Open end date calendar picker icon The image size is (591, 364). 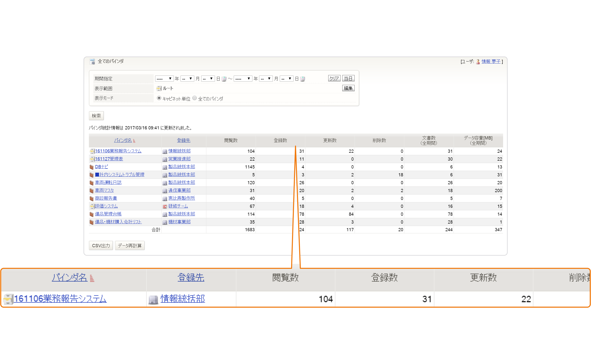point(303,79)
